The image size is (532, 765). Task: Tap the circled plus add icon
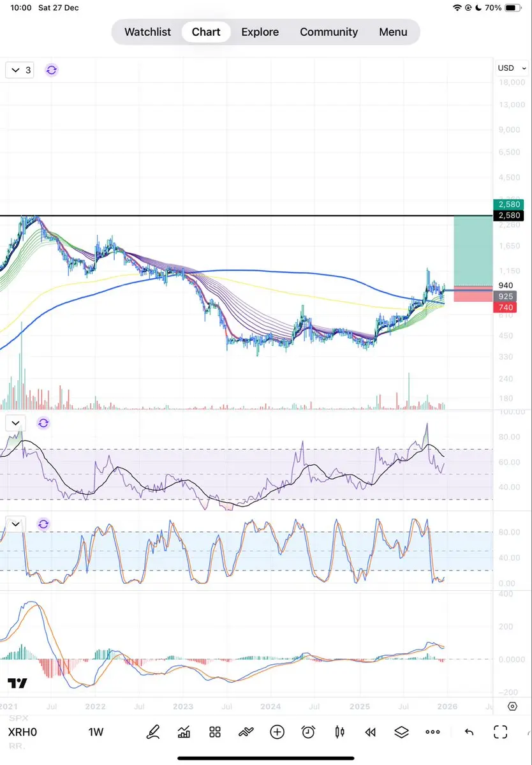(x=277, y=732)
